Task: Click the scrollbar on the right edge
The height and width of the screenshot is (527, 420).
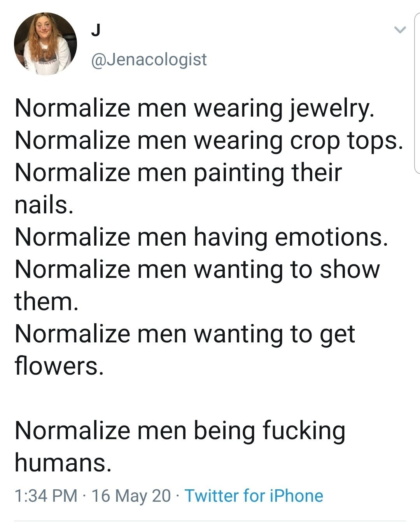Action: pos(417,93)
